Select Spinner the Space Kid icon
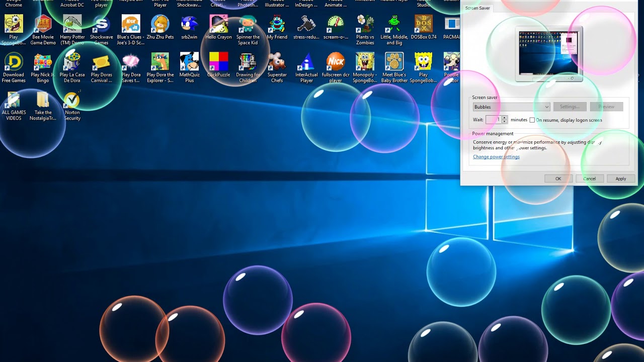Image resolution: width=644 pixels, height=362 pixels. 248,29
